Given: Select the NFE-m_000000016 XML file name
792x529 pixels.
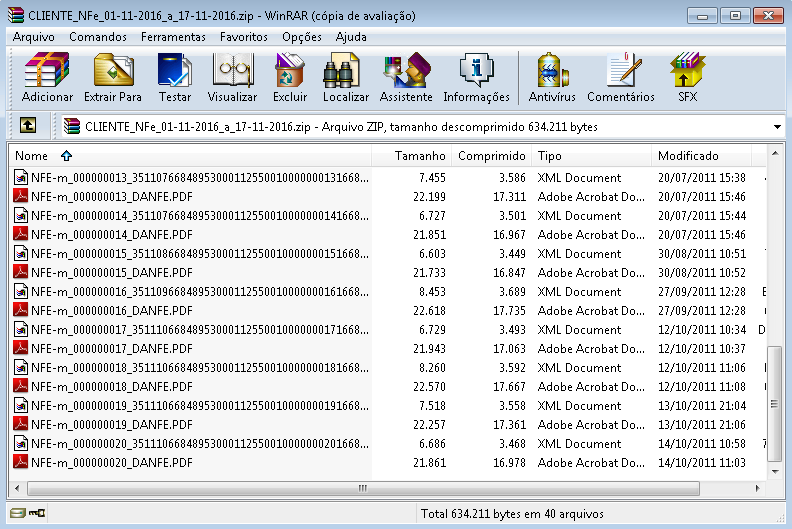Looking at the screenshot, I should pyautogui.click(x=200, y=292).
